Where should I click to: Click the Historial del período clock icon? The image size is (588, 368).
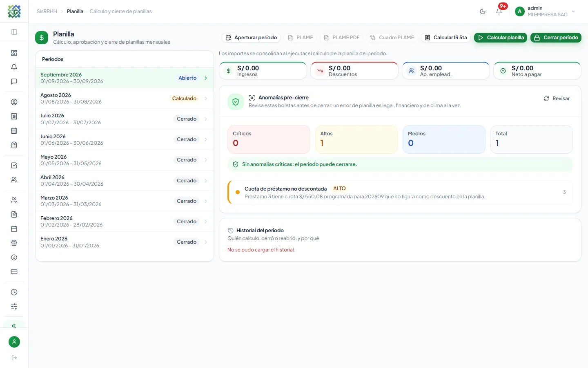click(231, 231)
